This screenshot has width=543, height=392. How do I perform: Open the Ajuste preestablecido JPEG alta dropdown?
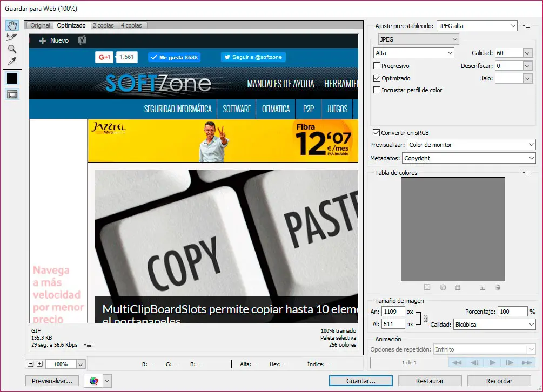click(477, 25)
